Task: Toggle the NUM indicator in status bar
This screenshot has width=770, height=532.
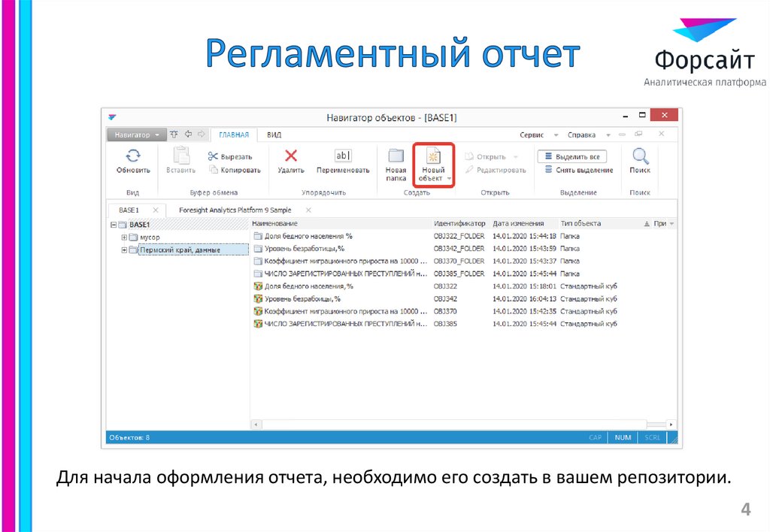Action: point(623,437)
